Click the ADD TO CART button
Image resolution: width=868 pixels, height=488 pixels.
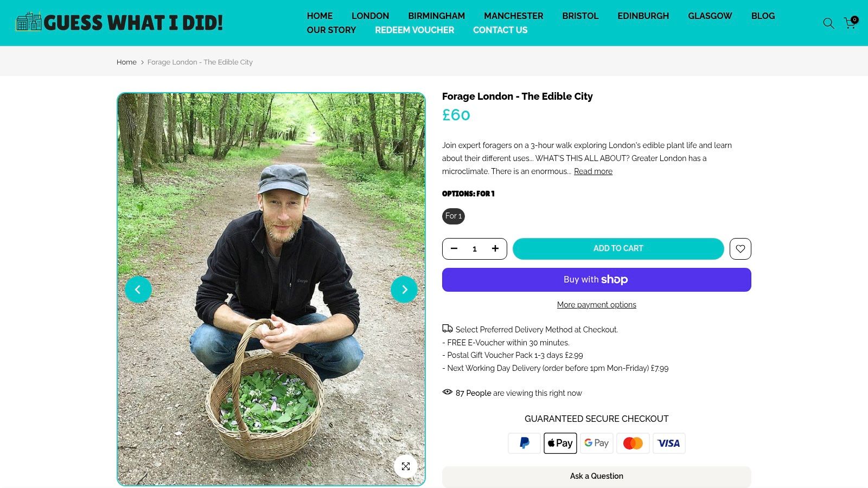[x=618, y=248]
